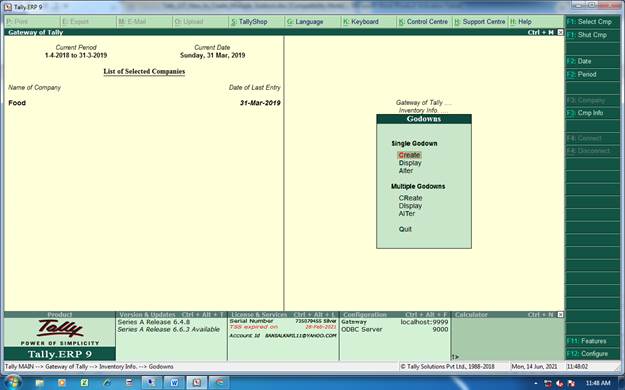Open Microsoft Word from the taskbar
Screen dimensions: 625x390
[x=174, y=382]
